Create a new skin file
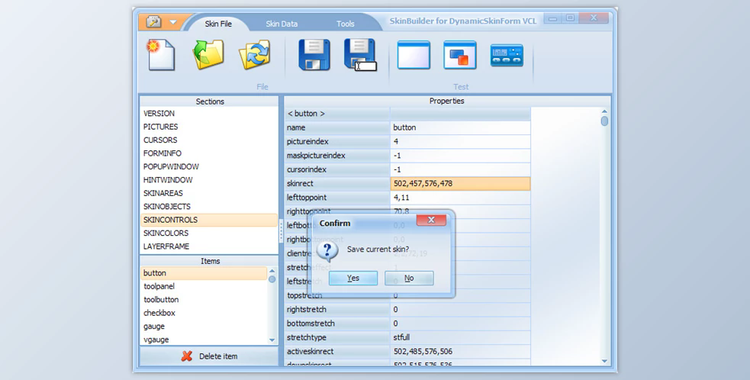This screenshot has height=380, width=750. pyautogui.click(x=161, y=55)
